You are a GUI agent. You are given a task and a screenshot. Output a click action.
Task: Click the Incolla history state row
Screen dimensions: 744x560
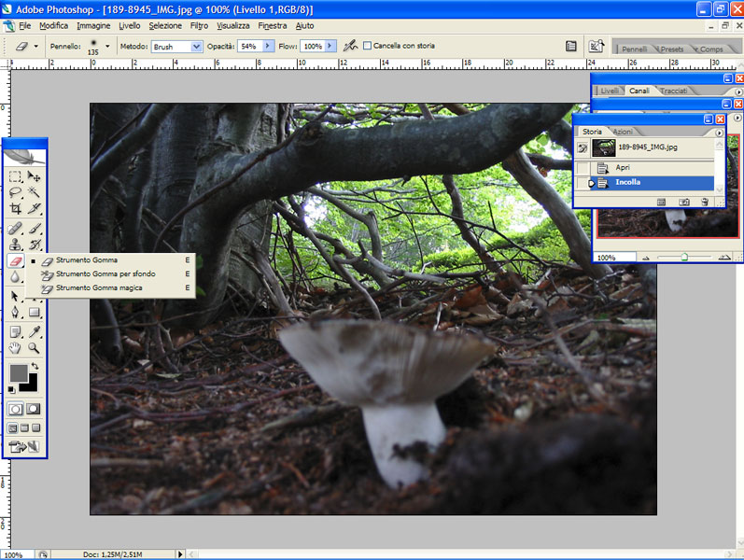[644, 183]
